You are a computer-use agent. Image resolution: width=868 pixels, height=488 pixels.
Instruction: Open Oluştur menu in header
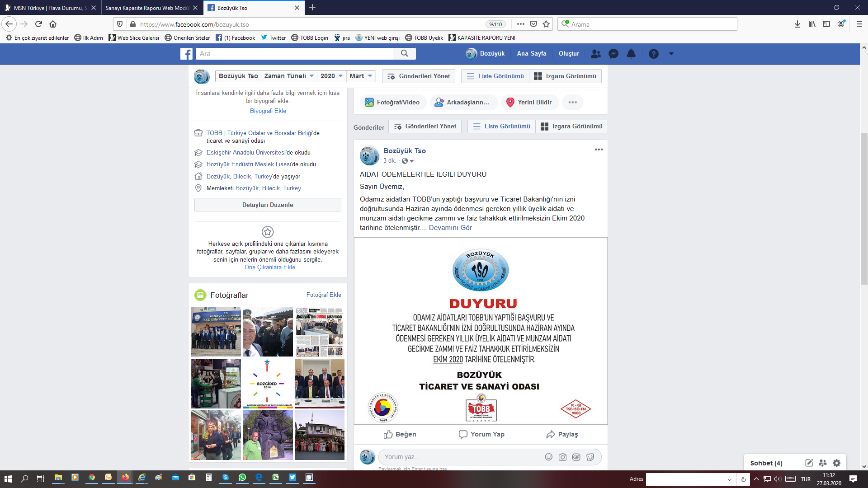[569, 53]
